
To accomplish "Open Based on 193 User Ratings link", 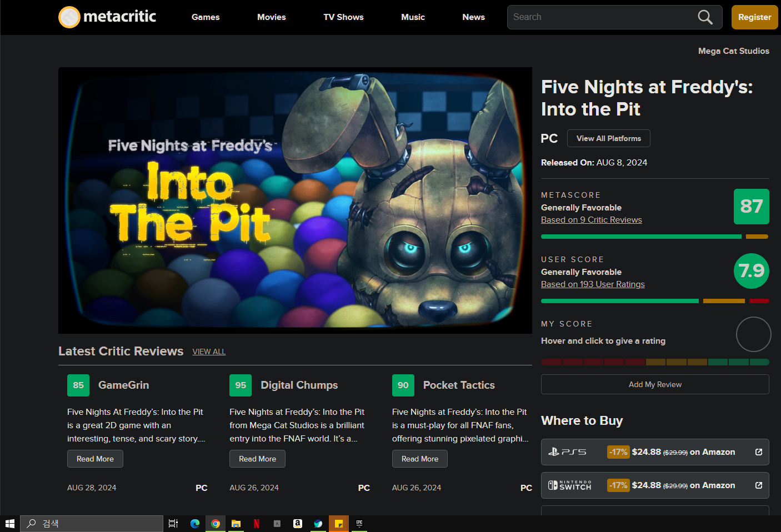I will click(x=593, y=284).
